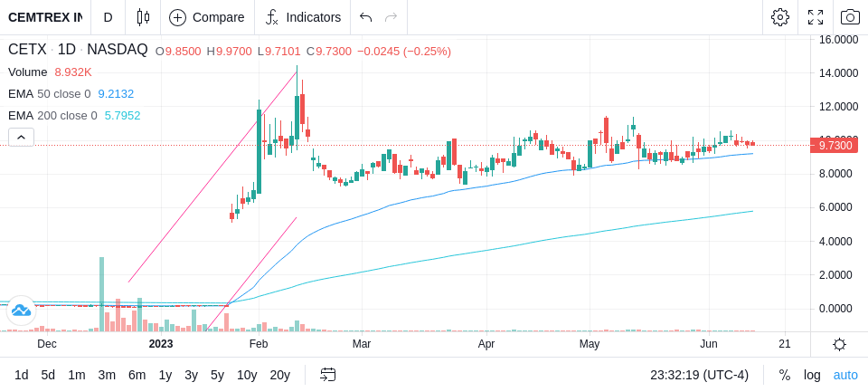Click the CETX 1D NASDAQ title
Screen dimensions: 868x392
coord(78,50)
